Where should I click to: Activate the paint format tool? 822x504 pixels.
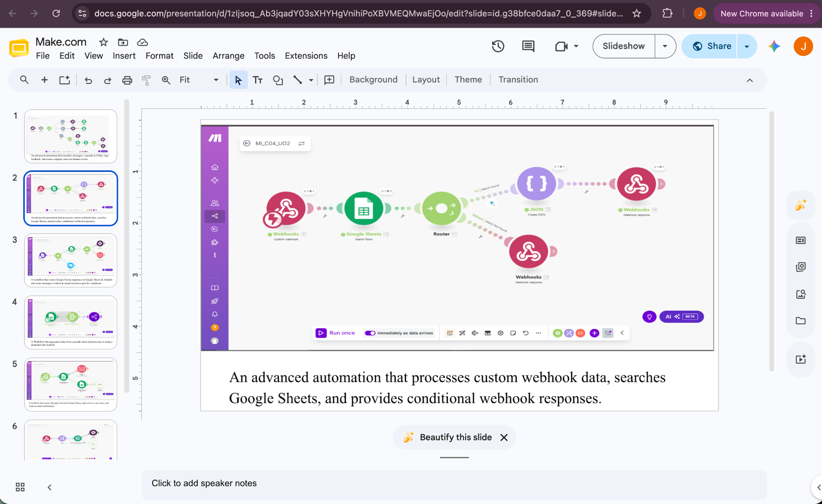[146, 81]
